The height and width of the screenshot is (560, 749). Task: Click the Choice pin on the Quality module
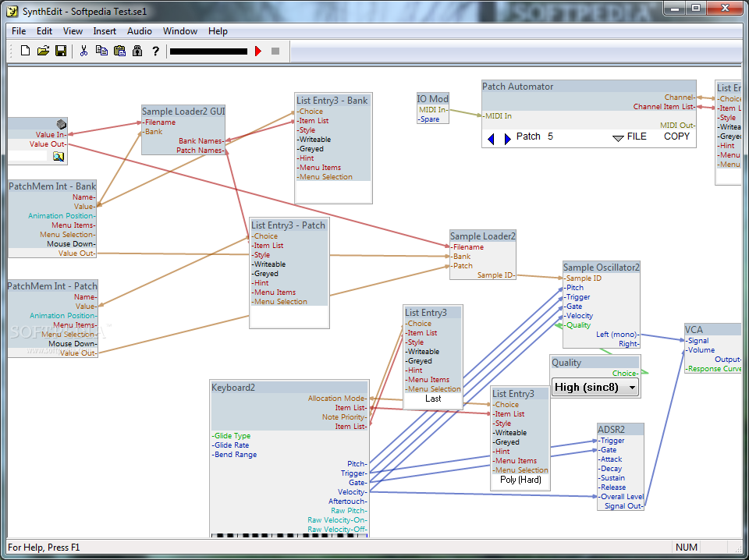625,374
